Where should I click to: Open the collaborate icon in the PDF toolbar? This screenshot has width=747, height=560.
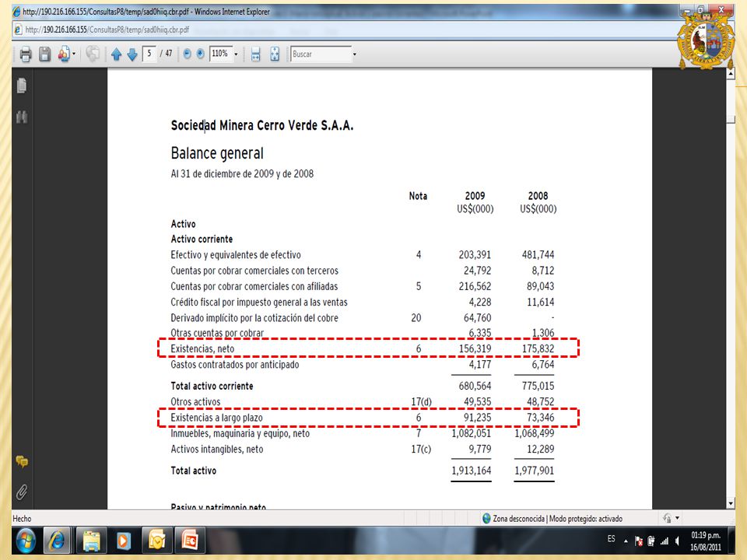click(x=64, y=54)
